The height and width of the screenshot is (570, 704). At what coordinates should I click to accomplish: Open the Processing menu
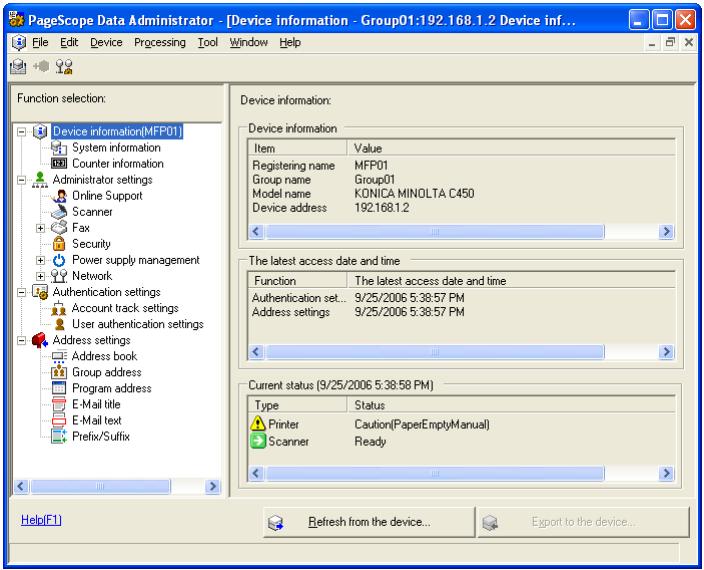pyautogui.click(x=160, y=42)
